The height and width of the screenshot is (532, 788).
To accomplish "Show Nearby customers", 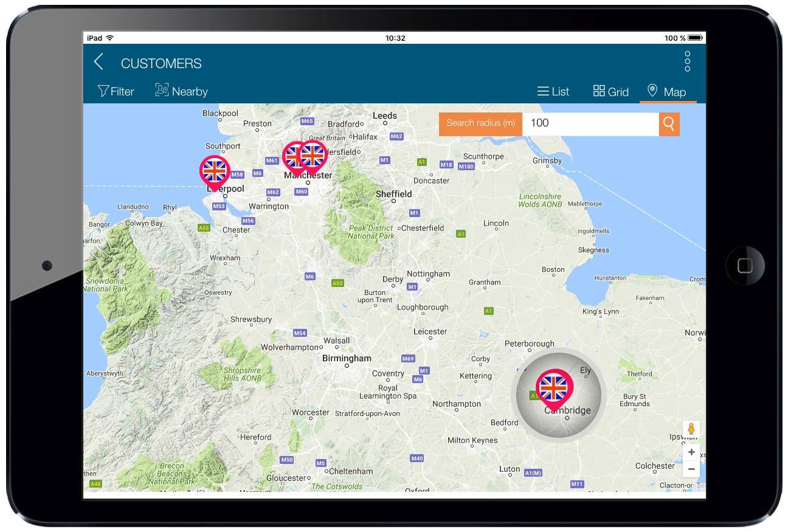I will pyautogui.click(x=181, y=91).
